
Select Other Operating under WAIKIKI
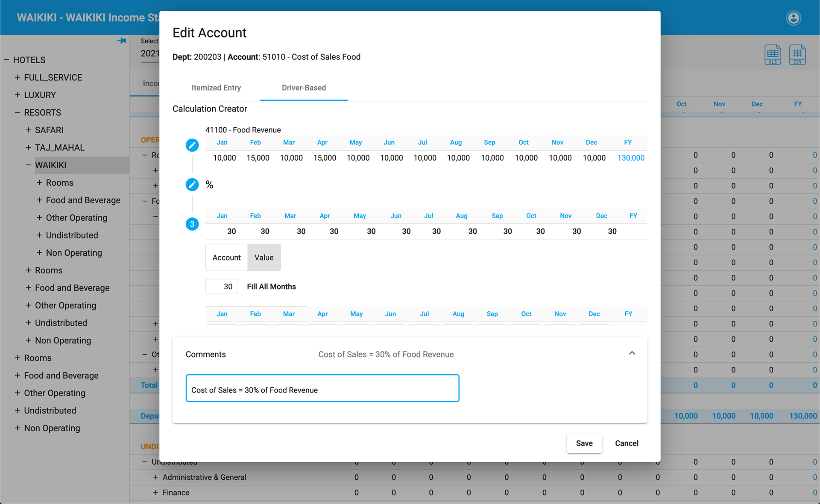click(x=76, y=217)
